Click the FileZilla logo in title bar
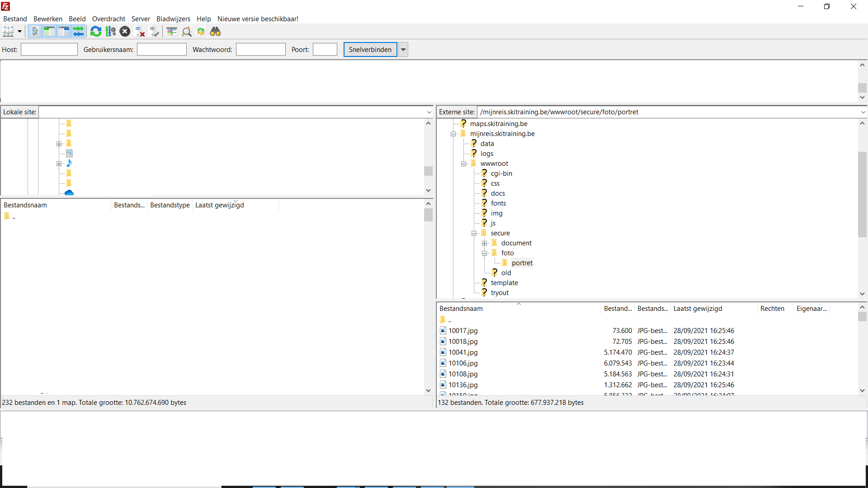Viewport: 868px width, 488px height. point(6,6)
